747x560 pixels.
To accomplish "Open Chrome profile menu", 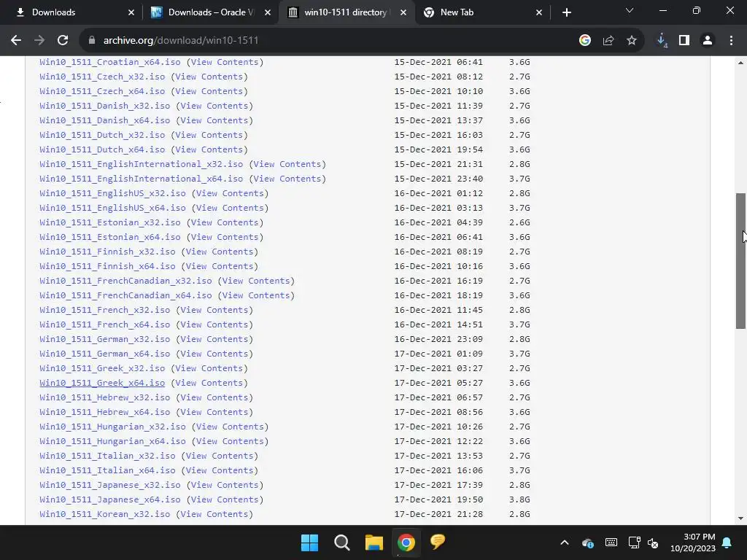I will (x=708, y=41).
